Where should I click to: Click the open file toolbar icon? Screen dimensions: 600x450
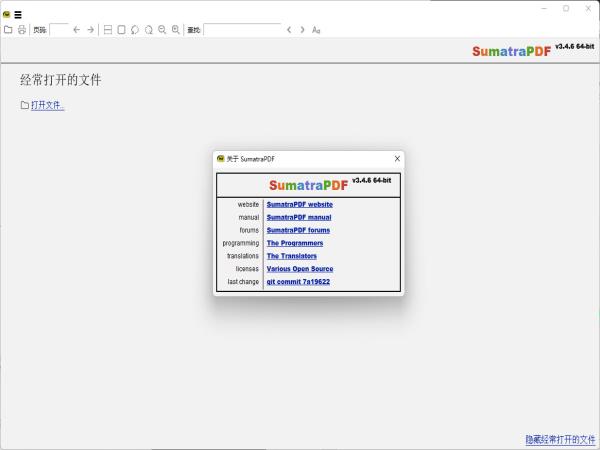8,29
